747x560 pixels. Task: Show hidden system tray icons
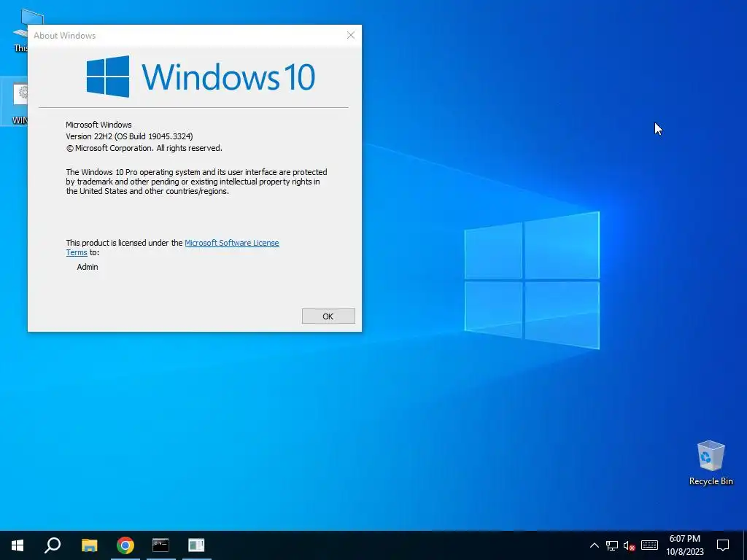point(594,545)
